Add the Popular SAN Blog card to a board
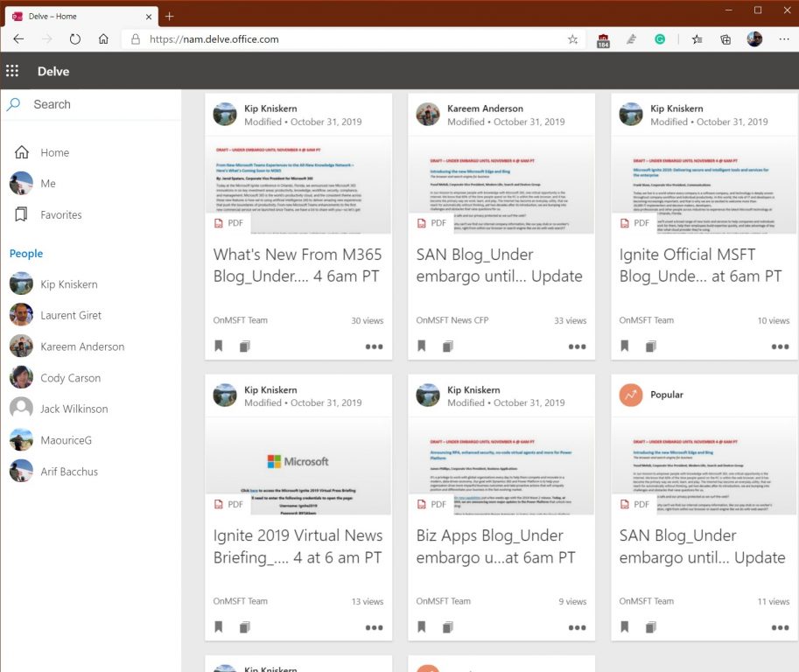Image resolution: width=799 pixels, height=672 pixels. [x=651, y=627]
